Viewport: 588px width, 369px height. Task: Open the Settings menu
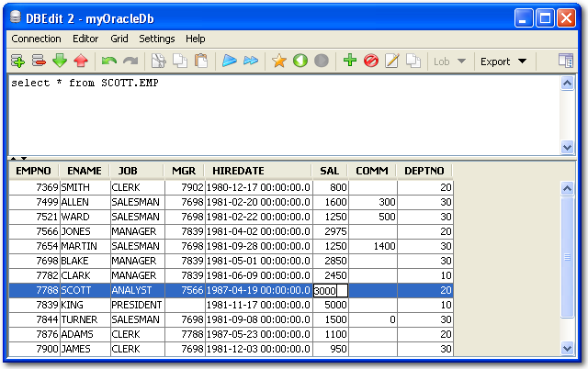click(x=156, y=39)
